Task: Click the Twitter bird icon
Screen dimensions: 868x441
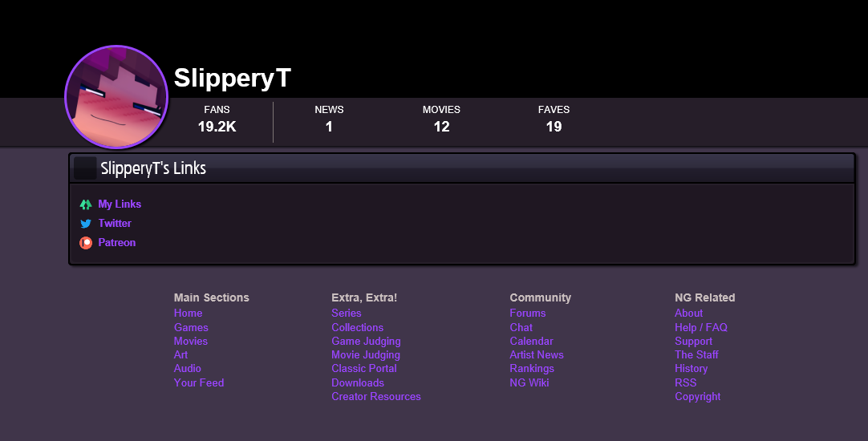Action: click(86, 224)
